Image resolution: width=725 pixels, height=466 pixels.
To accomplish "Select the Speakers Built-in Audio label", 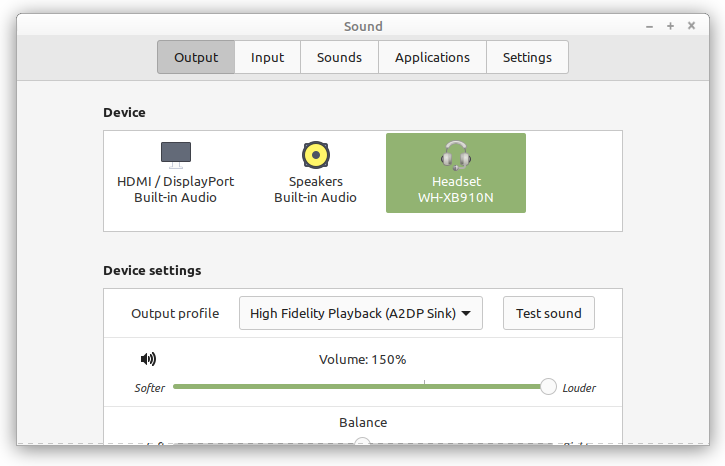I will tap(315, 190).
